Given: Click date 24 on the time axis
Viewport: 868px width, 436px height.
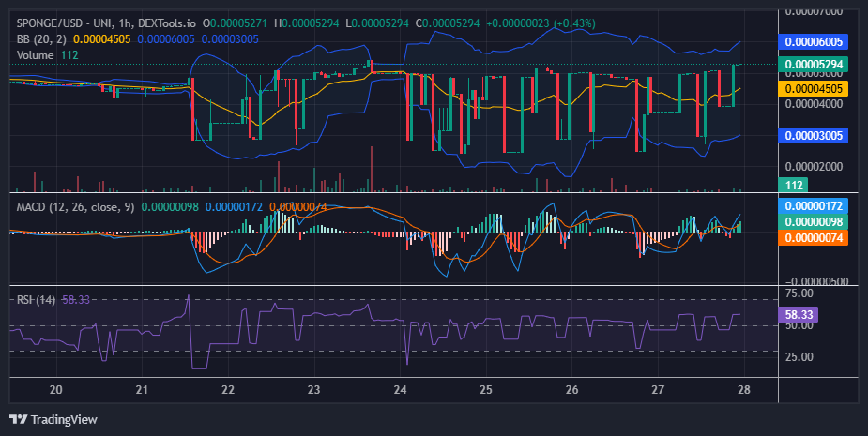Looking at the screenshot, I should [400, 389].
